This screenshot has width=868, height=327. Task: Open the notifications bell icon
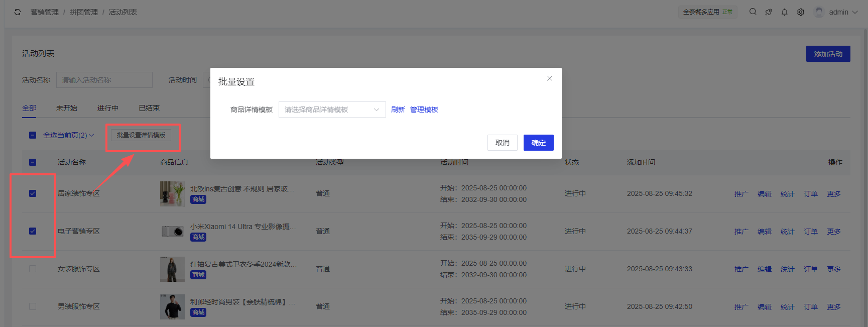(x=785, y=12)
